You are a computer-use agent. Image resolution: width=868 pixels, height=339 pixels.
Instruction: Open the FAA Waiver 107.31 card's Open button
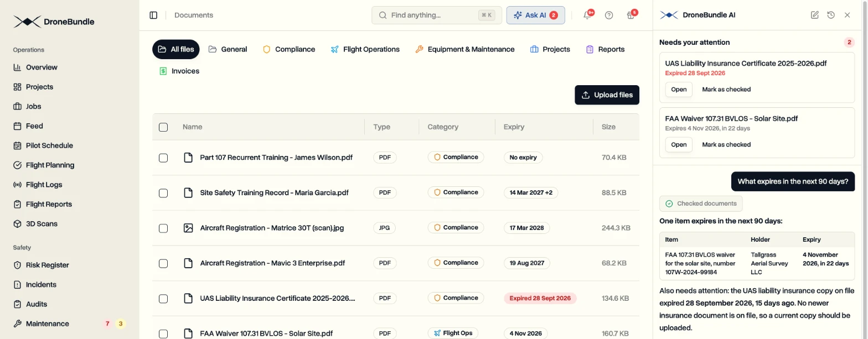pos(679,145)
